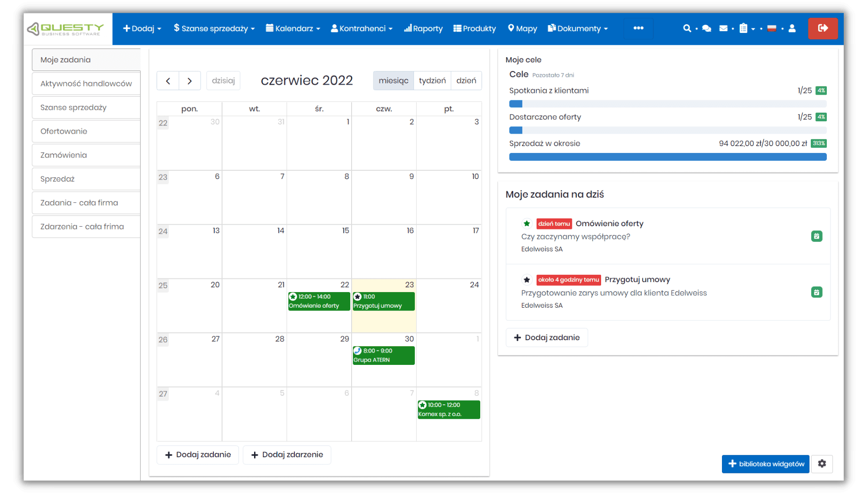Click the Questy logo
Image resolution: width=868 pixels, height=494 pixels.
coord(66,29)
